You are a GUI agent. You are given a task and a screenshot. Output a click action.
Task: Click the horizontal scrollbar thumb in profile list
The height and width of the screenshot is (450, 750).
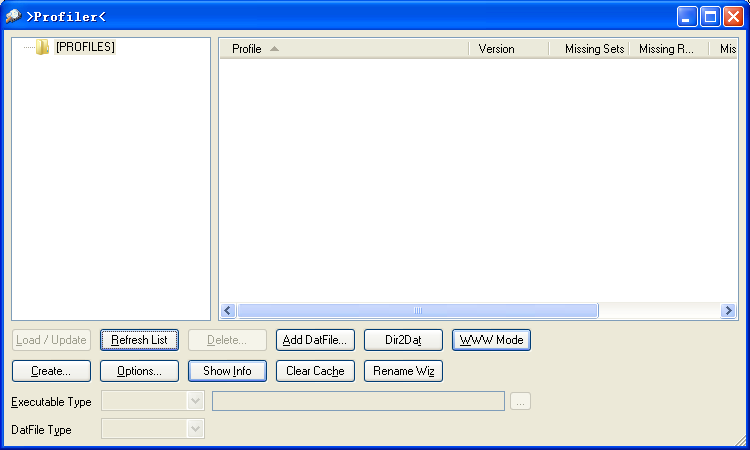(x=418, y=311)
